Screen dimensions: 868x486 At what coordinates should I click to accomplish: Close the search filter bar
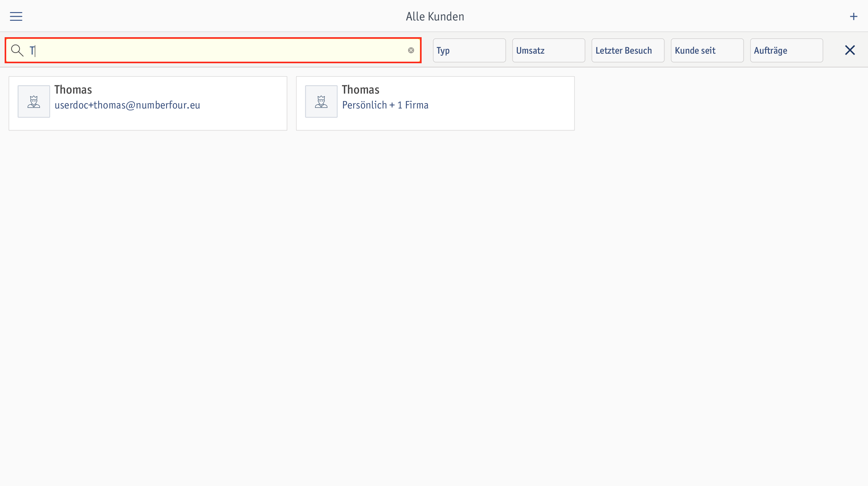point(850,50)
